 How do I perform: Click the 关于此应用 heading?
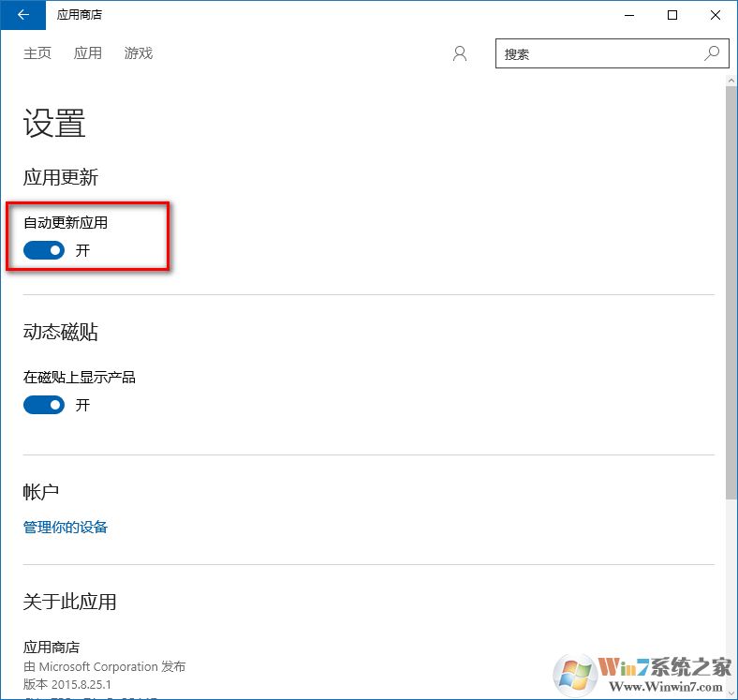(x=69, y=602)
